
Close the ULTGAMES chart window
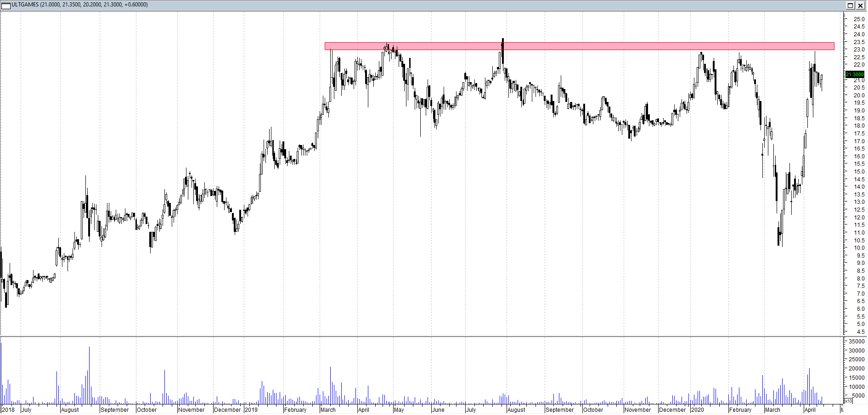click(x=860, y=6)
